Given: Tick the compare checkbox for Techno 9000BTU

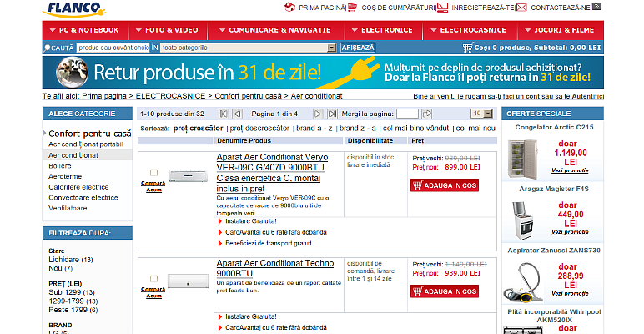Looking at the screenshot, I should 153,279.
